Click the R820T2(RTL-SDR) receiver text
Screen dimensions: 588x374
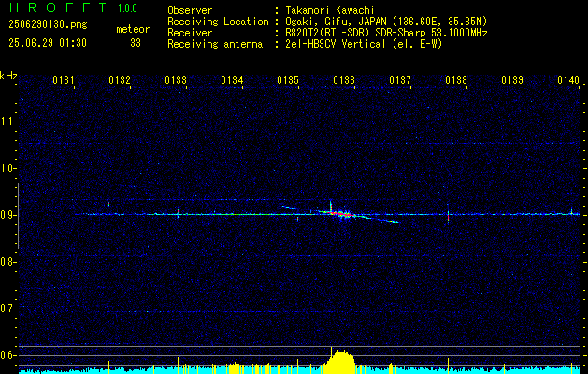click(386, 33)
